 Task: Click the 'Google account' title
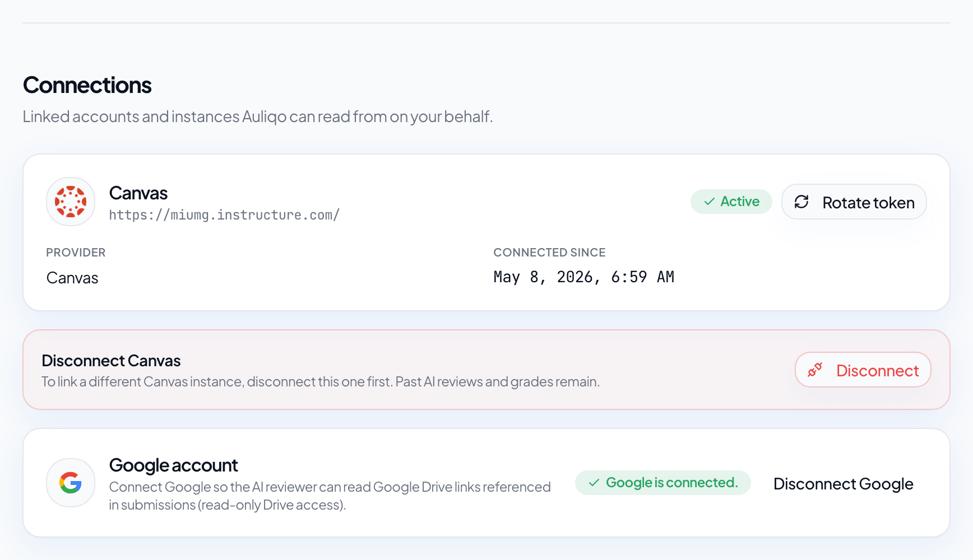tap(173, 465)
